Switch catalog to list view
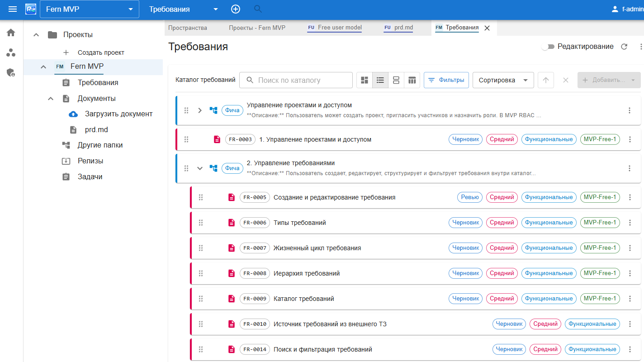 point(380,80)
